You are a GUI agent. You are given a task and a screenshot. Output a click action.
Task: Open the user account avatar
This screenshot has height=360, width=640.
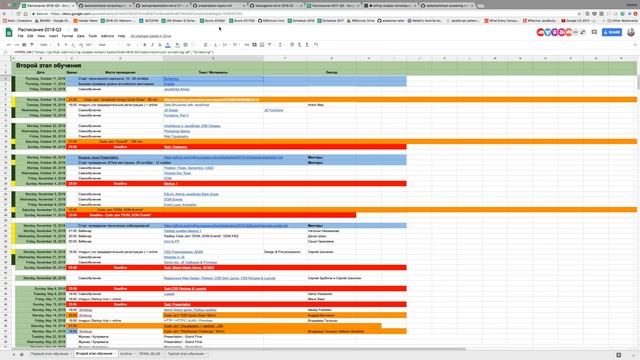point(631,32)
